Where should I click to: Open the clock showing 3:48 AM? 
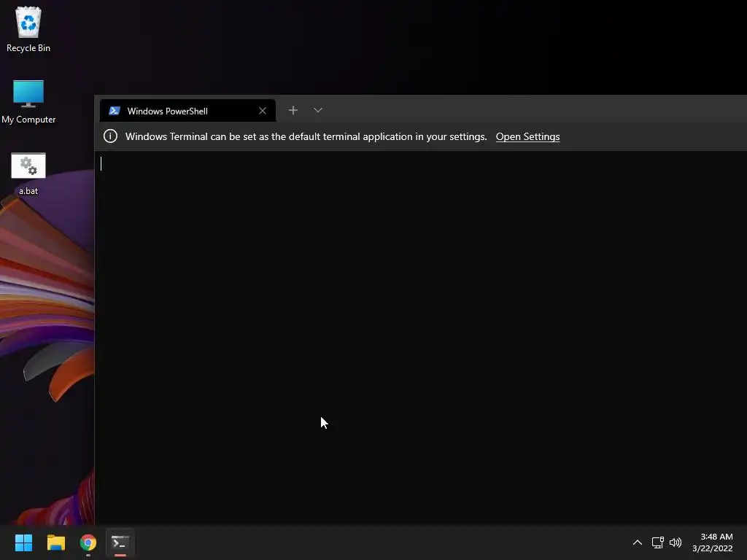(712, 542)
